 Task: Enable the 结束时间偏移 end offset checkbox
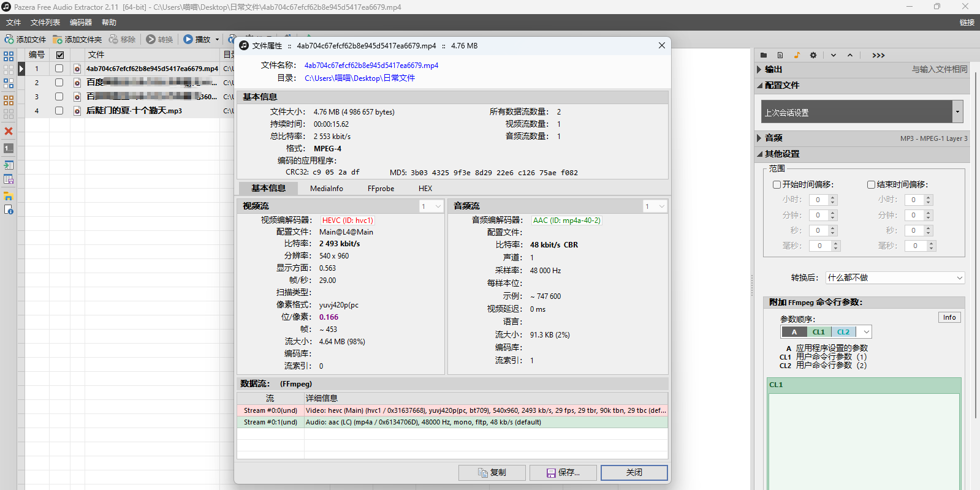[x=871, y=184]
